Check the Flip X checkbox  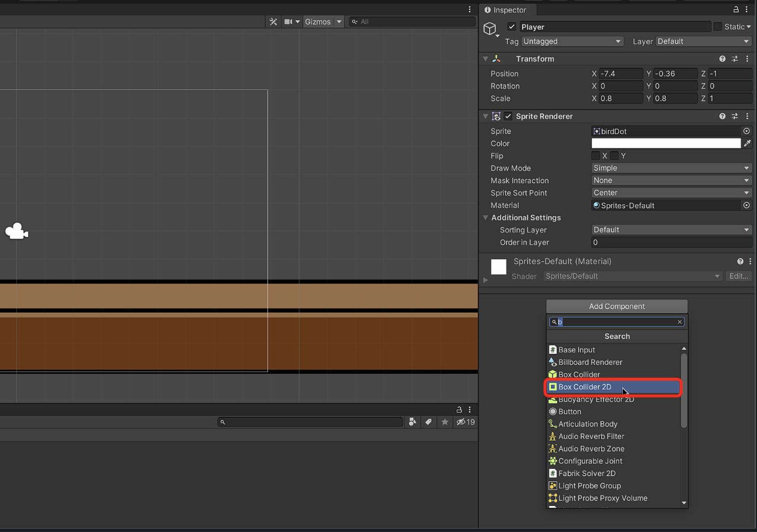(x=596, y=156)
